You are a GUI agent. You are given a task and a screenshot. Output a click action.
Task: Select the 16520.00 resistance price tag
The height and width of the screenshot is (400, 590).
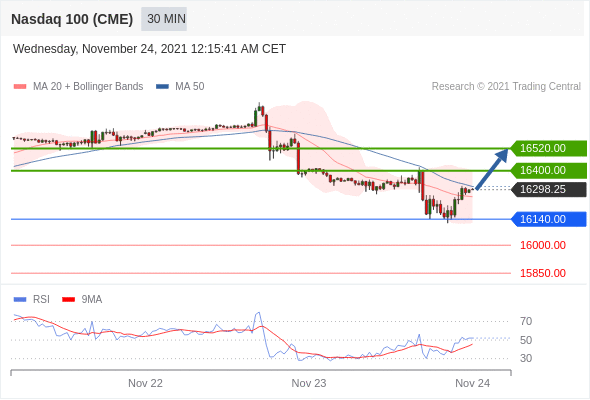pos(549,148)
